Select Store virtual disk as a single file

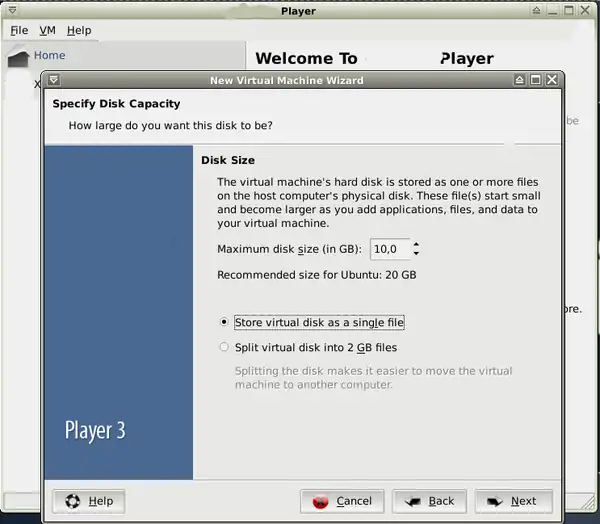pos(224,322)
